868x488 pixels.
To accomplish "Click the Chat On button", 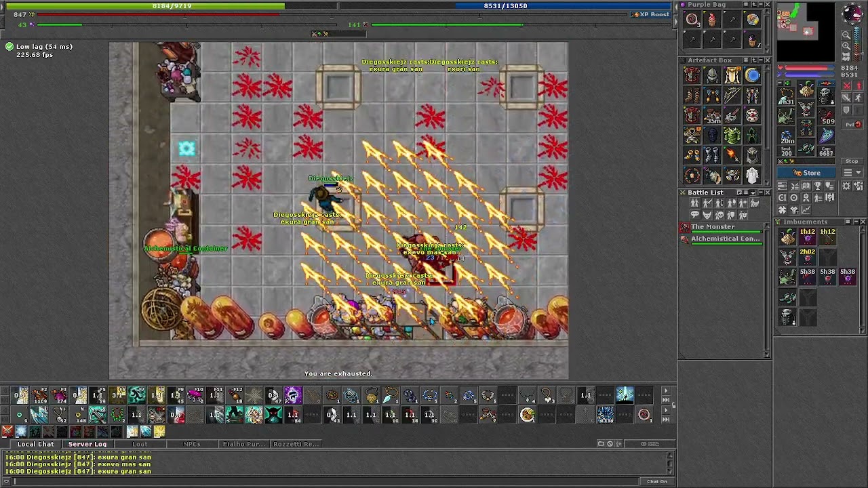I will click(x=656, y=481).
